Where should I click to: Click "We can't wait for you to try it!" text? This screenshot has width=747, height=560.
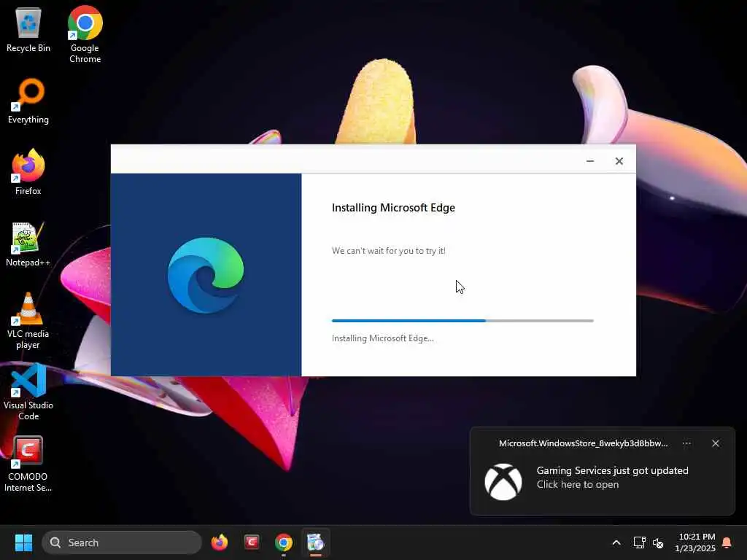tap(389, 251)
